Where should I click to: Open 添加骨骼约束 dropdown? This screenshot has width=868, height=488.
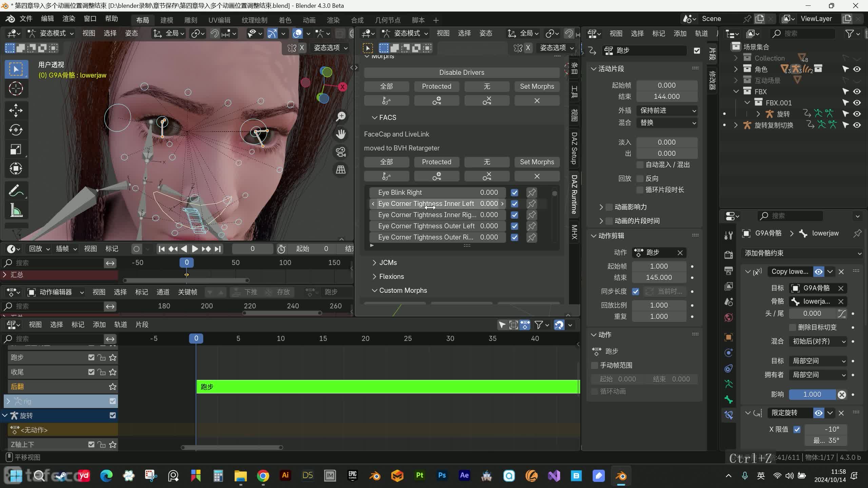tap(802, 253)
